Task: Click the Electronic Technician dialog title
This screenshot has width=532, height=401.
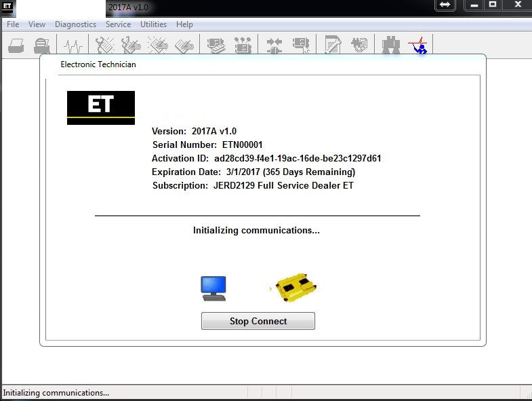Action: pyautogui.click(x=98, y=64)
